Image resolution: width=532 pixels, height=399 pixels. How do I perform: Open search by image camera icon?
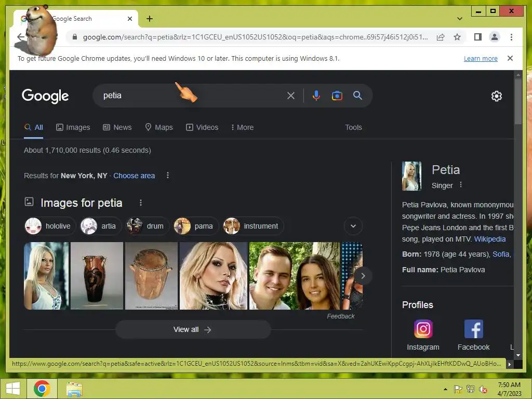point(337,96)
